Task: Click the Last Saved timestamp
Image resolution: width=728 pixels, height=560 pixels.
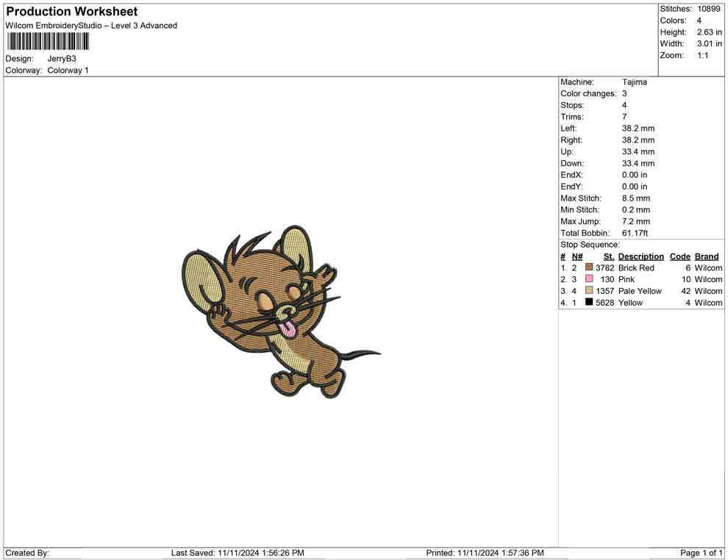Action: pyautogui.click(x=238, y=553)
